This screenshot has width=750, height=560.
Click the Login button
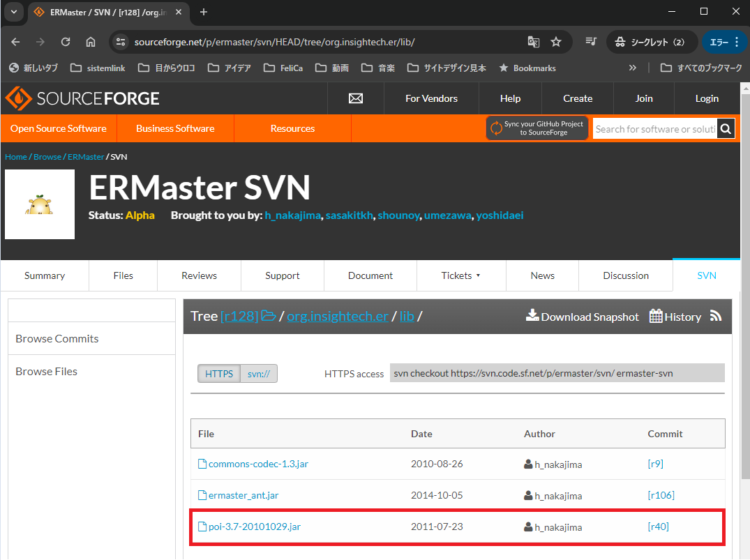(707, 98)
